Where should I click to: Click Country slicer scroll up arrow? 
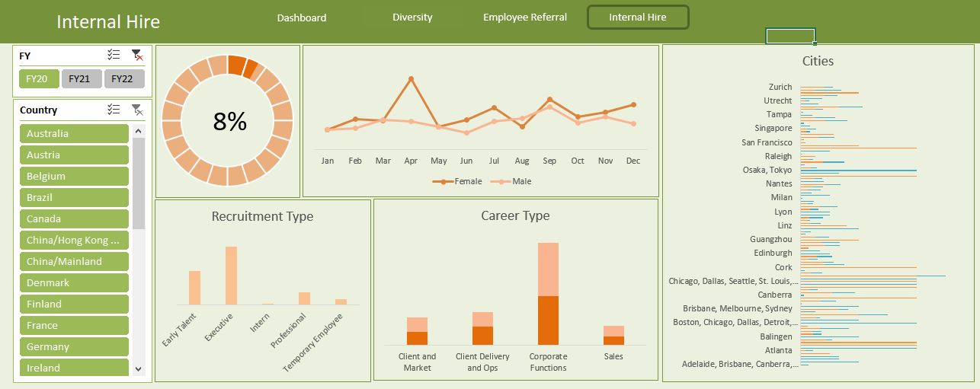coord(138,131)
